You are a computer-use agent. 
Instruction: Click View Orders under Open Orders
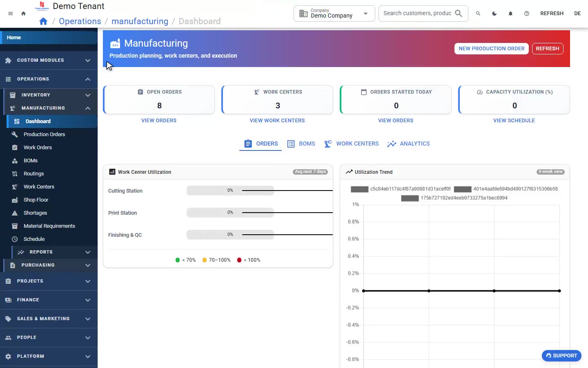(159, 121)
